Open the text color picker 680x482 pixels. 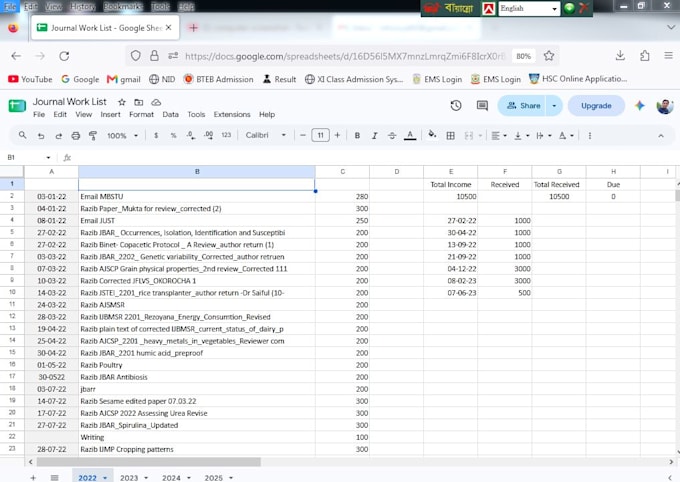click(410, 136)
